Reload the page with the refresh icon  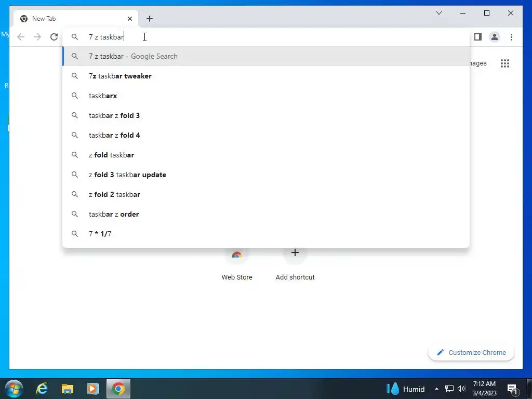(54, 37)
